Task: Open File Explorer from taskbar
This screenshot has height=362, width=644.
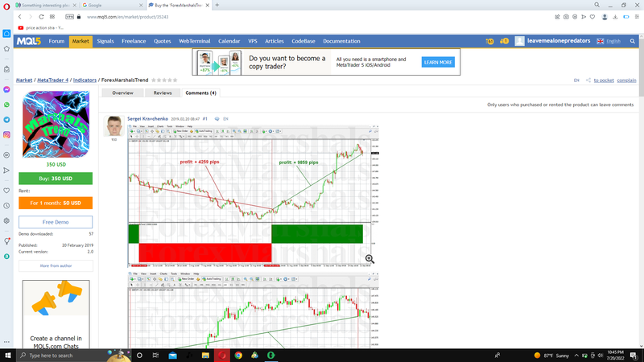Action: click(x=205, y=356)
